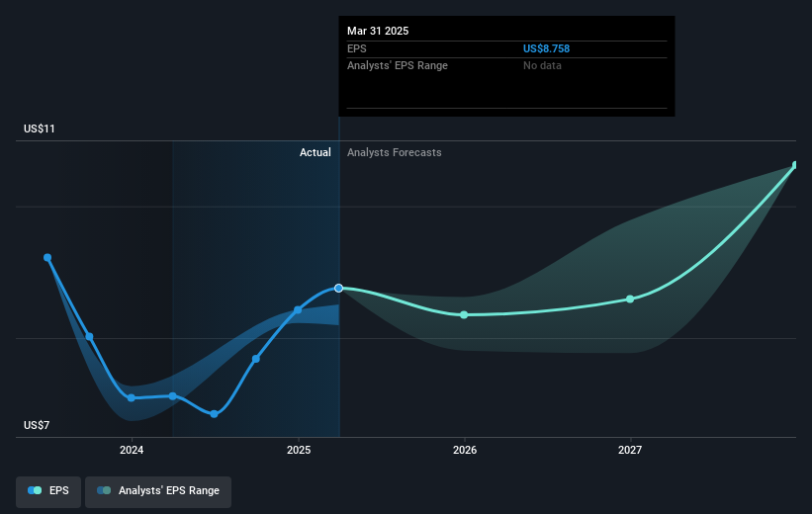Image resolution: width=812 pixels, height=514 pixels.
Task: Select the 2026 forecast EPS data point
Action: coord(464,314)
